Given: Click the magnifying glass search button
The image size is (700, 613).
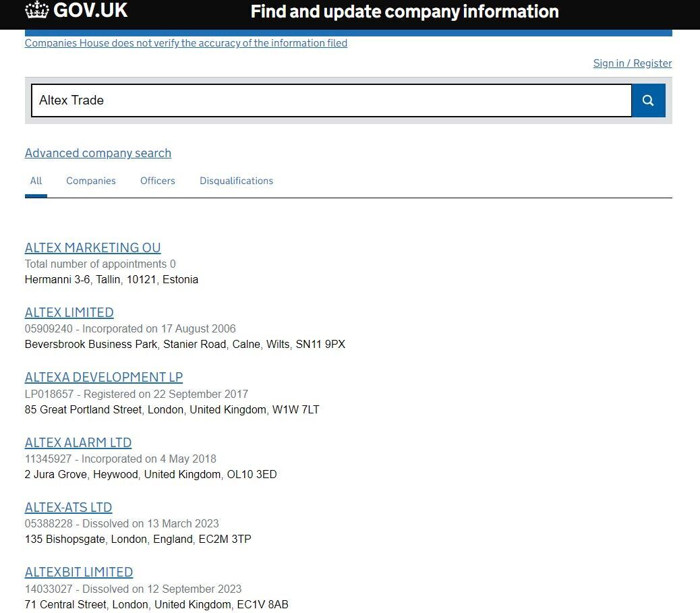Looking at the screenshot, I should (648, 100).
